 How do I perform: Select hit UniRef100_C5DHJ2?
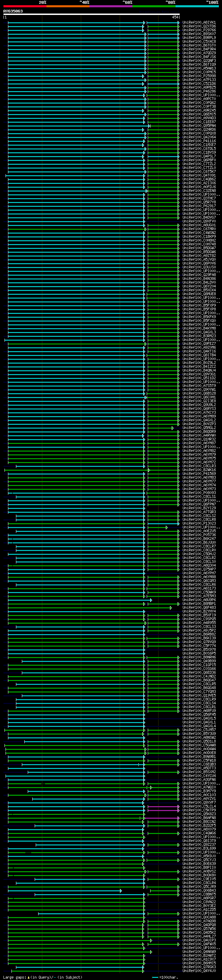[x=199, y=554]
